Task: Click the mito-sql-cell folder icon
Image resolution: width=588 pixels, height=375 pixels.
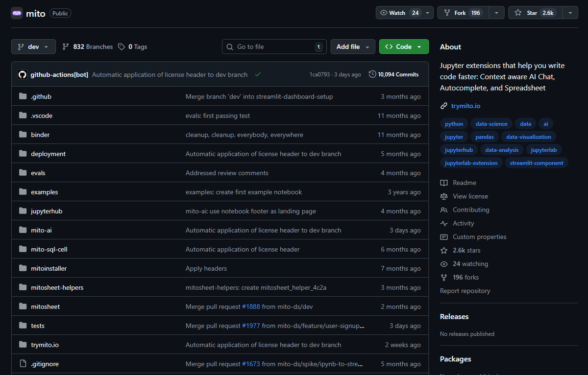Action: 23,249
